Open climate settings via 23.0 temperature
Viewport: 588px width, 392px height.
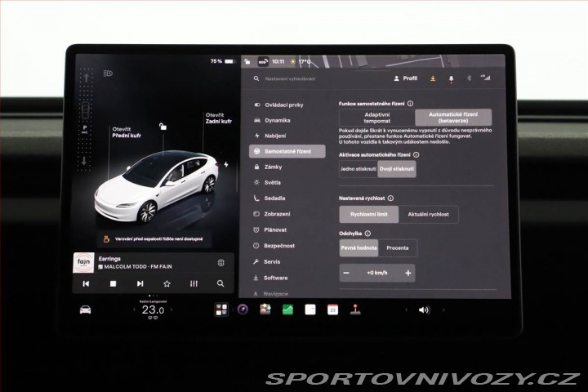tap(153, 310)
